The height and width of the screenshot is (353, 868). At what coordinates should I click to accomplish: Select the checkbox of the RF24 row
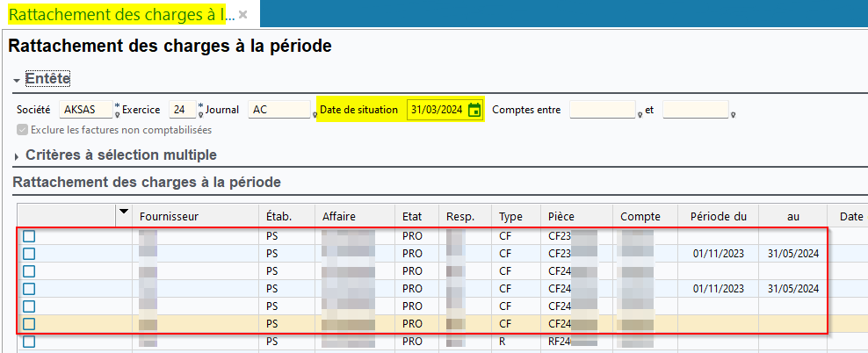[x=29, y=342]
